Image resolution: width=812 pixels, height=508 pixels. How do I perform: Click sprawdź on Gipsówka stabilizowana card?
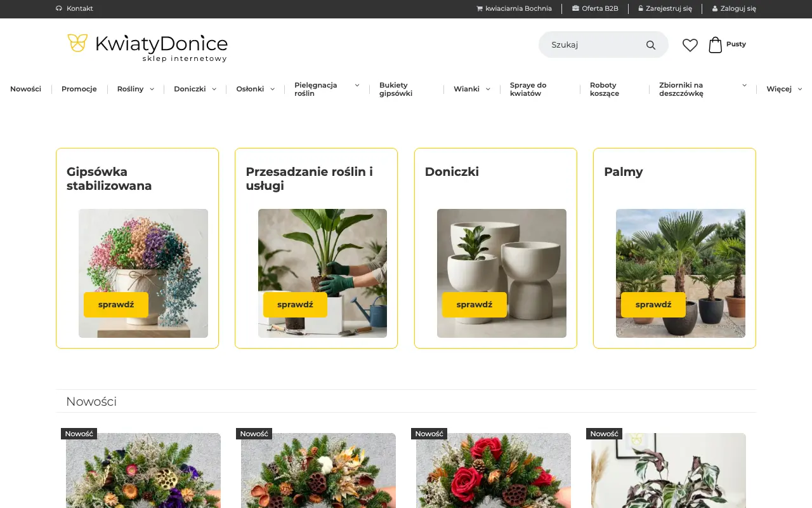point(116,305)
